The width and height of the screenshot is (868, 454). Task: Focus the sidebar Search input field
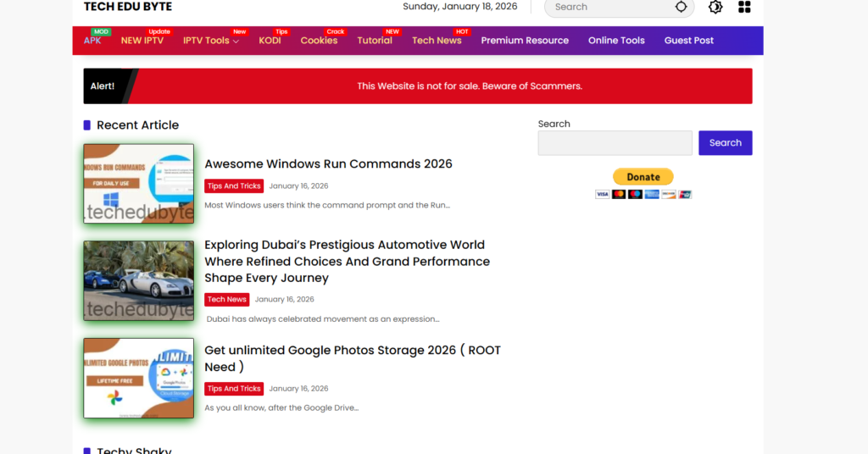point(615,143)
